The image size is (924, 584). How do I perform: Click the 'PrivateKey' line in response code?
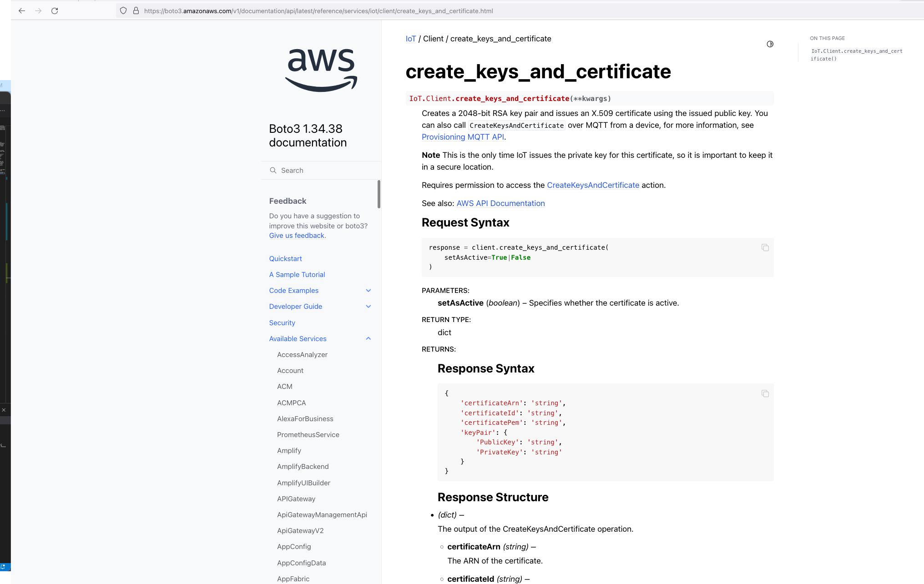tap(519, 452)
